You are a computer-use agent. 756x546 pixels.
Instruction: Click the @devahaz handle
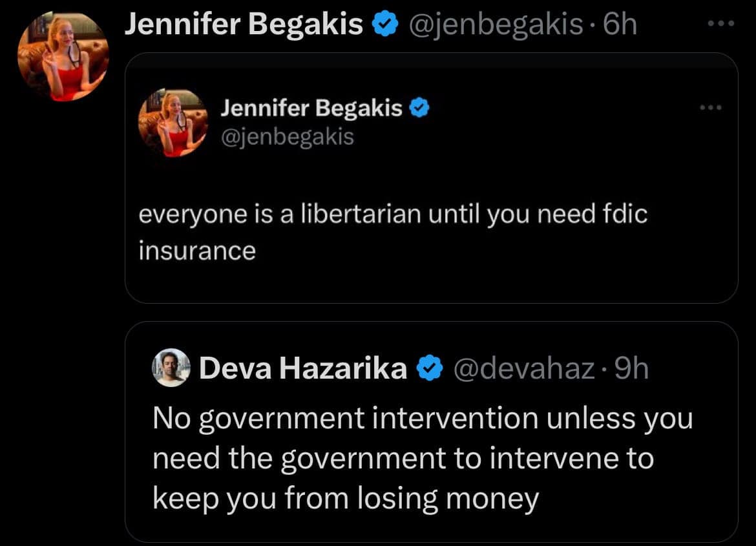(525, 369)
